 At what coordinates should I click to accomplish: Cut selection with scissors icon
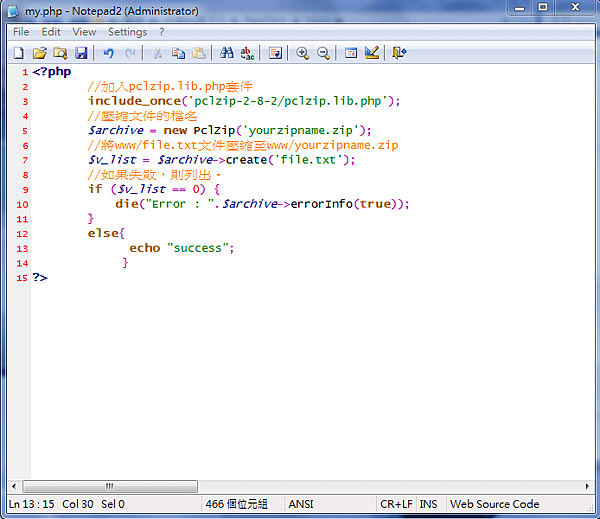point(158,53)
